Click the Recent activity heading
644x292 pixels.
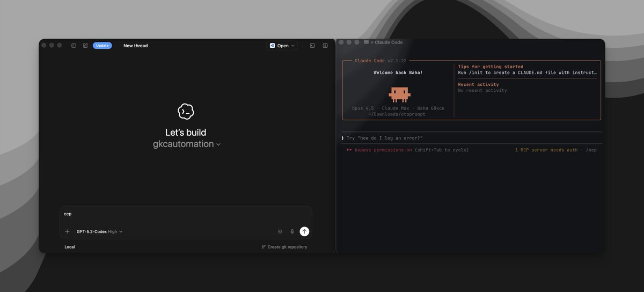(478, 84)
